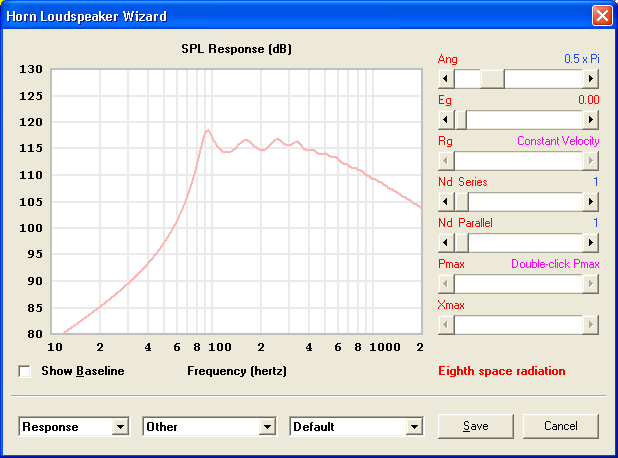
Task: Click the Constant Velocity label
Action: [x=558, y=141]
